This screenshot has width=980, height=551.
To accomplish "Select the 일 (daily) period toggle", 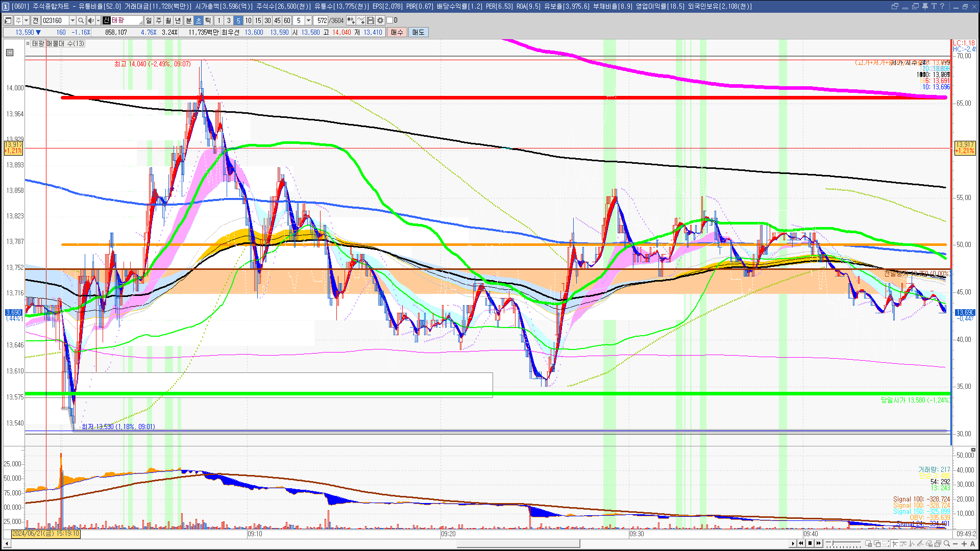I will [149, 20].
